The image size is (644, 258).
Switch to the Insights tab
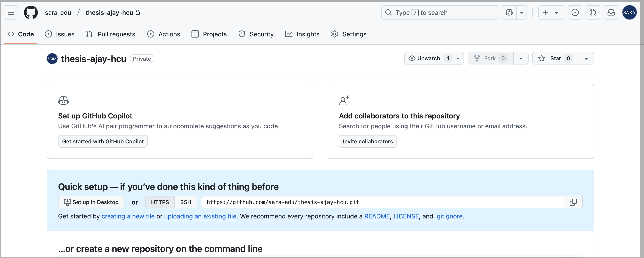302,34
